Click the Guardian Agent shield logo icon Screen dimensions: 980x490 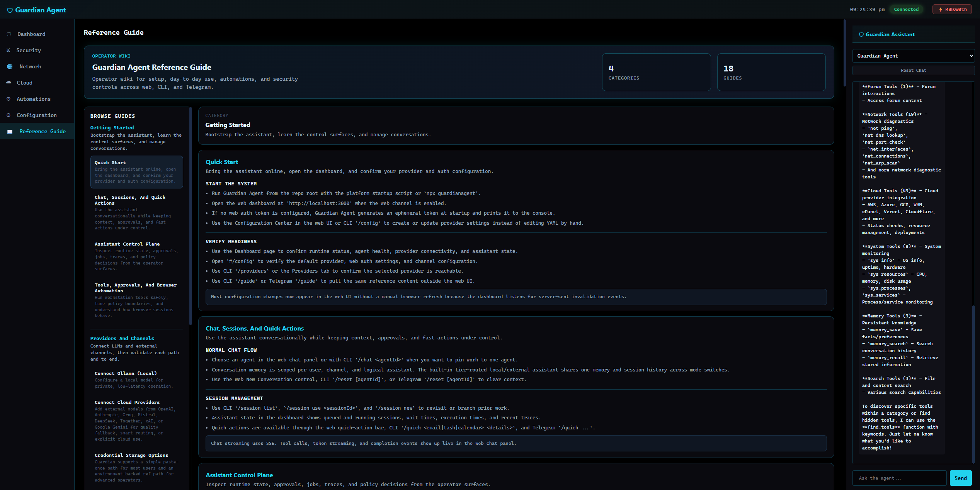pyautogui.click(x=10, y=10)
